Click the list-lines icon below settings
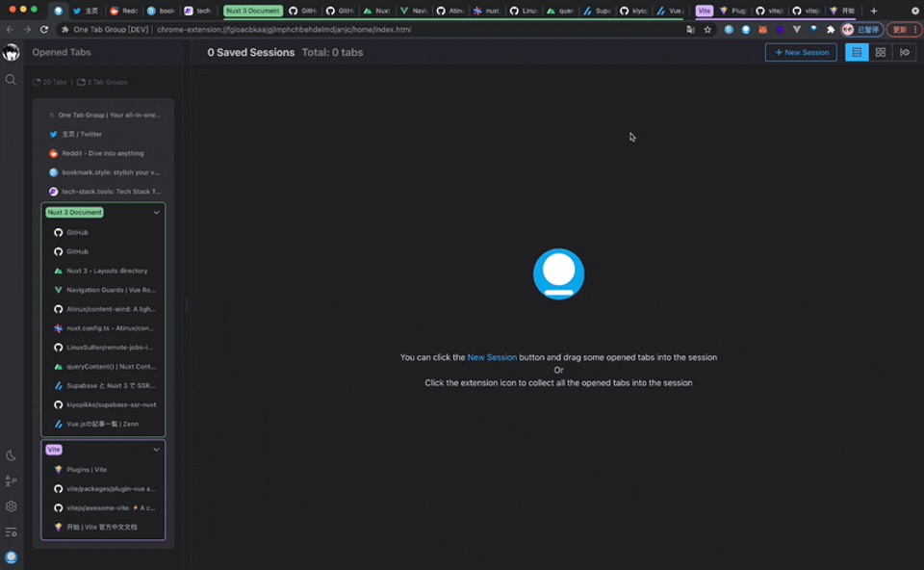924x570 pixels. coord(11,532)
